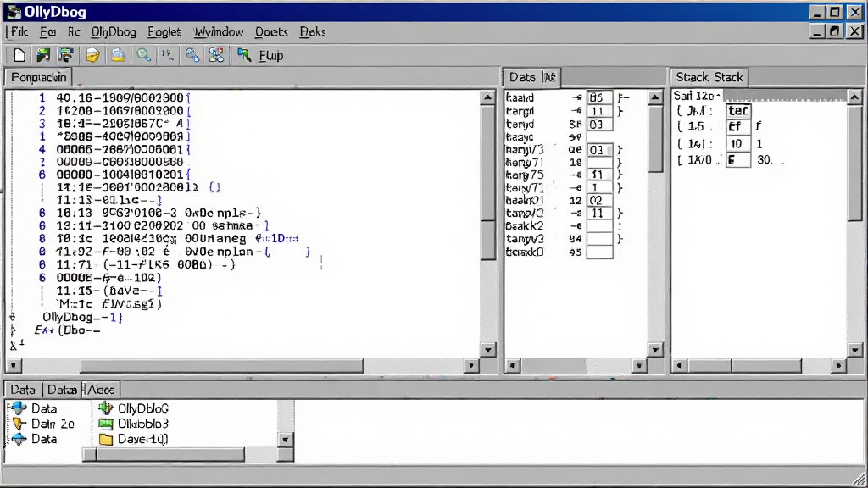
Task: Click the green-blue pointer icon before Flup
Action: click(x=244, y=55)
